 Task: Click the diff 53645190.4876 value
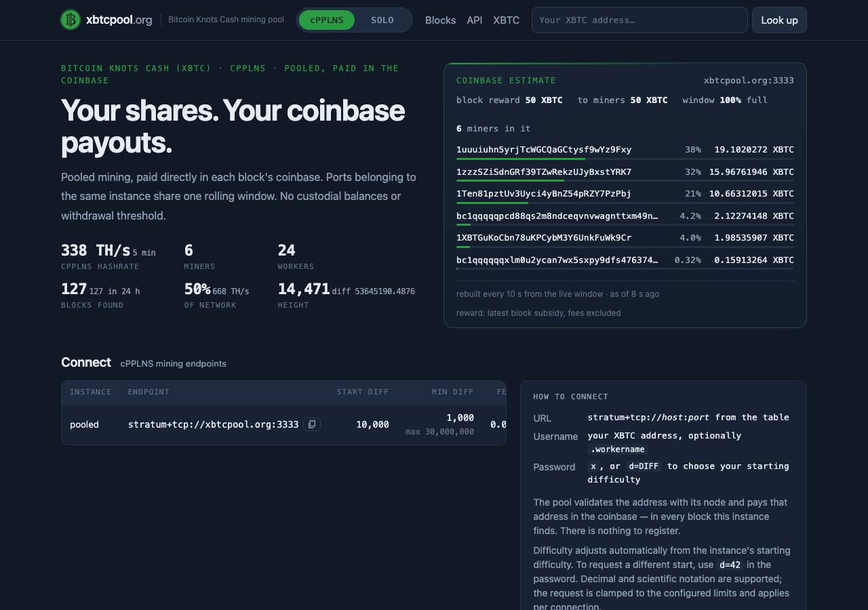[x=373, y=291]
